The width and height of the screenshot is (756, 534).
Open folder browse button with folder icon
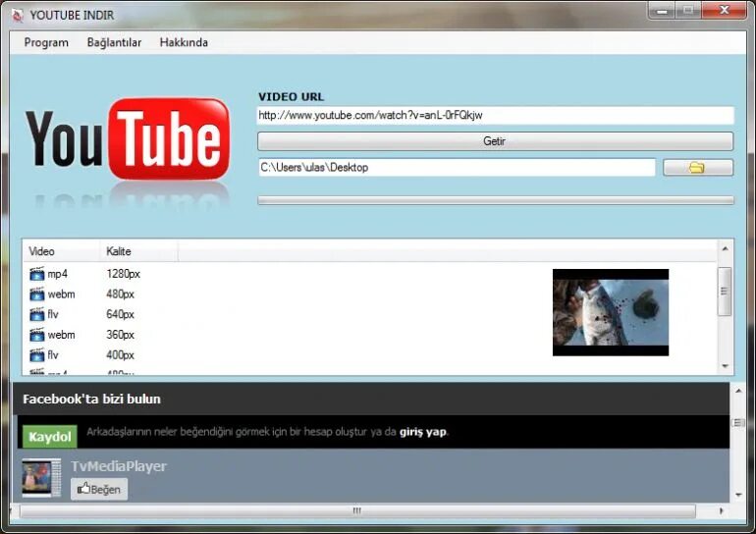click(698, 167)
